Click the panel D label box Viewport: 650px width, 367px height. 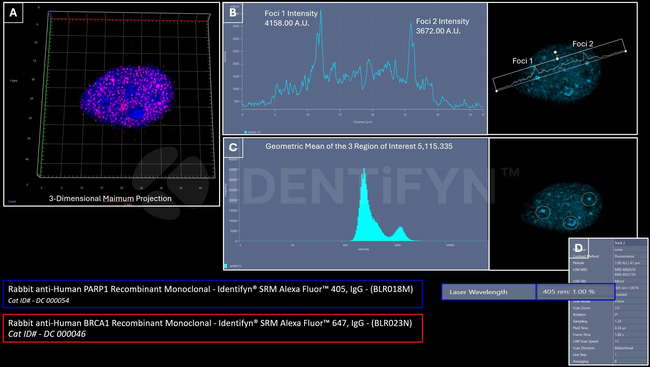point(579,248)
